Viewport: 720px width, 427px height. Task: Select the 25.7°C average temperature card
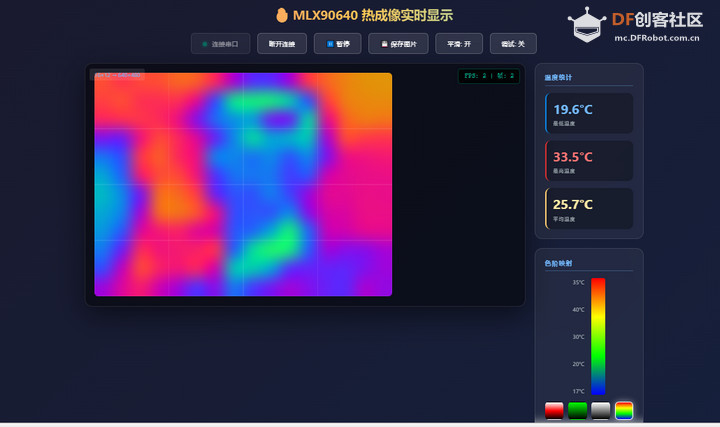[x=589, y=208]
